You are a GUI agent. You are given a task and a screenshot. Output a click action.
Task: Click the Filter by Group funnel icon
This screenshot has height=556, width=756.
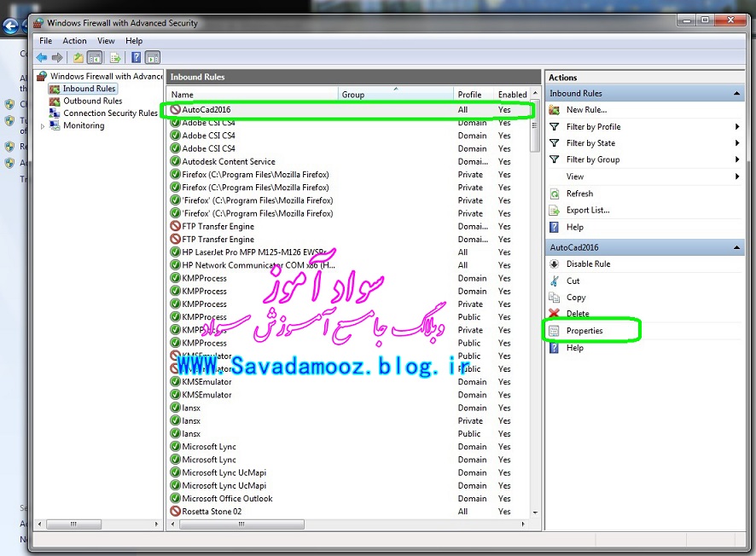[x=555, y=159]
